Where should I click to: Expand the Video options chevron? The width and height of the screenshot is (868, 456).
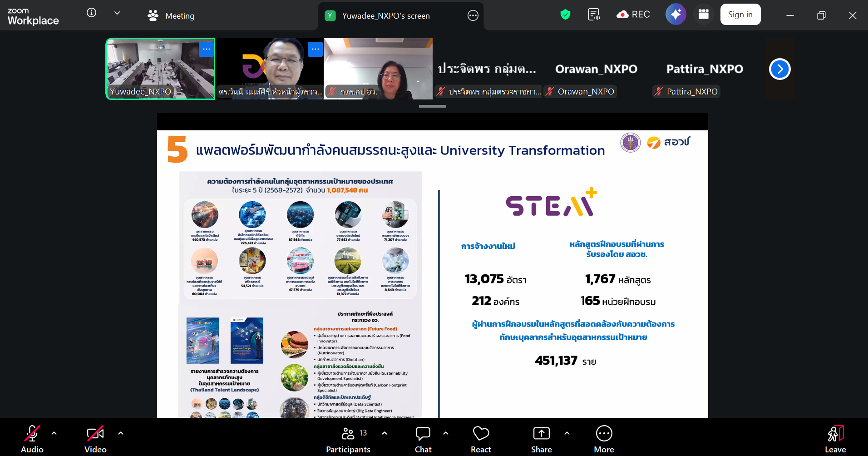coord(120,433)
